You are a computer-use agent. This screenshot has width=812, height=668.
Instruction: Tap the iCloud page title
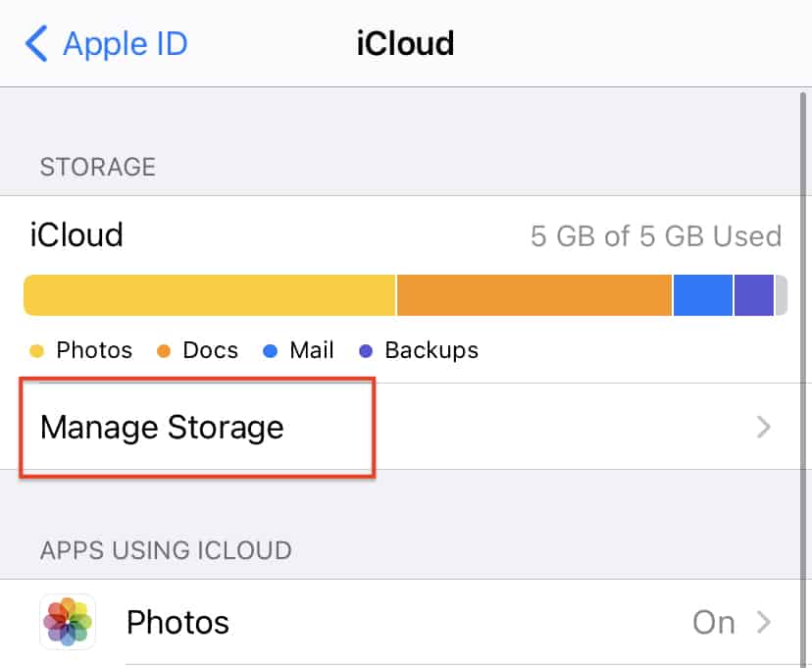click(x=405, y=43)
